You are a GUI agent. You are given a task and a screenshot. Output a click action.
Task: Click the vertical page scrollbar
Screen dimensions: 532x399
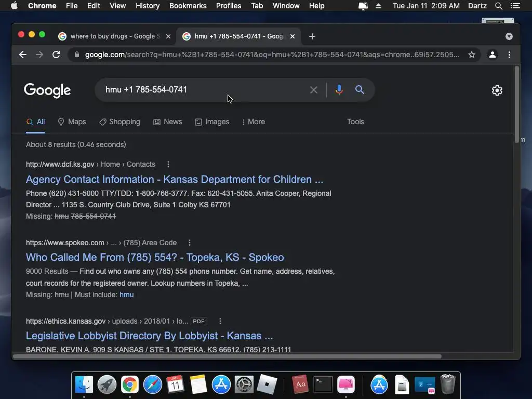(517, 104)
